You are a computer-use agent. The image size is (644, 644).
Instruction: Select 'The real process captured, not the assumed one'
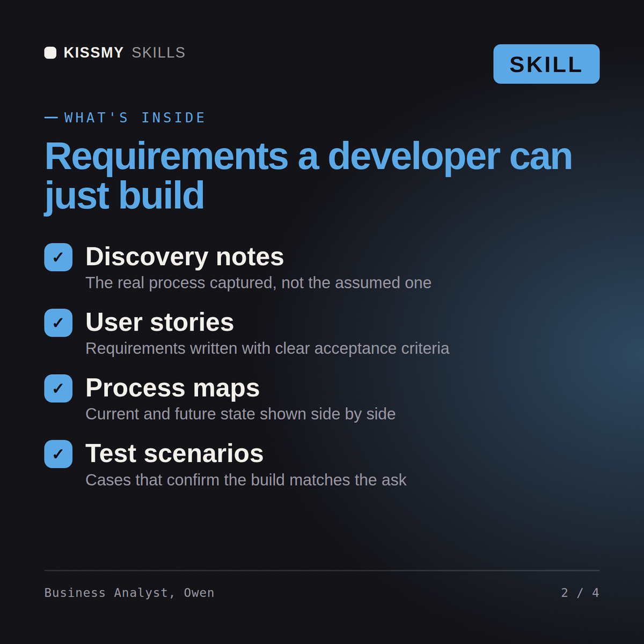coord(259,283)
